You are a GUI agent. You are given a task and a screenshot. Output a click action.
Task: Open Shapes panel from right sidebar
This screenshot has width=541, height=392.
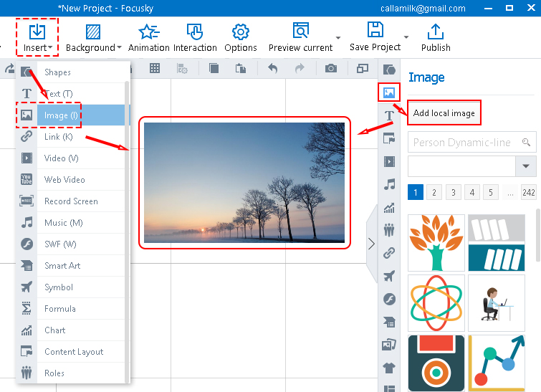(389, 70)
